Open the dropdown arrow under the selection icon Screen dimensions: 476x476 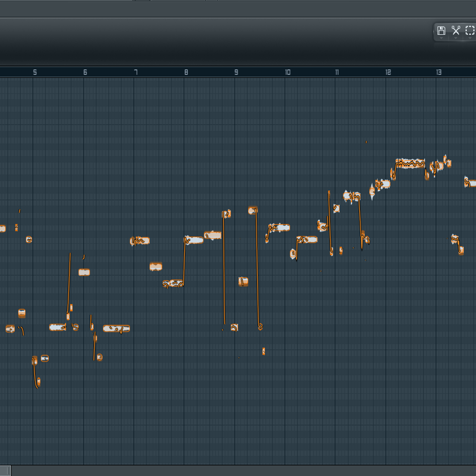click(x=470, y=38)
